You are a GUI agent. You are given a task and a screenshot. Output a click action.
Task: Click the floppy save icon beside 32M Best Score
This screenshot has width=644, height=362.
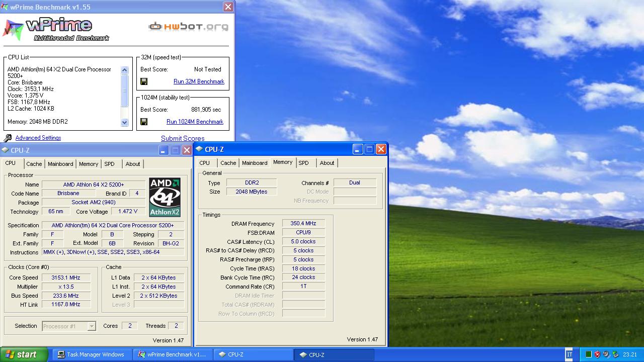[144, 81]
